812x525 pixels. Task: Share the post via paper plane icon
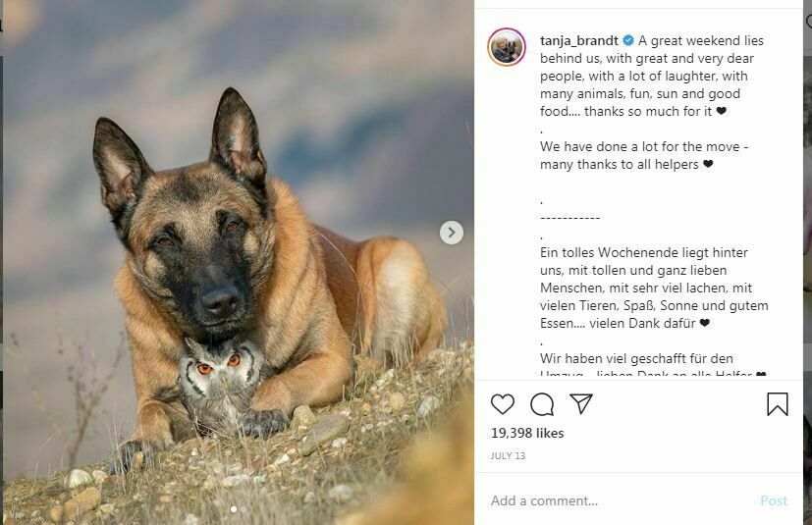tap(581, 404)
